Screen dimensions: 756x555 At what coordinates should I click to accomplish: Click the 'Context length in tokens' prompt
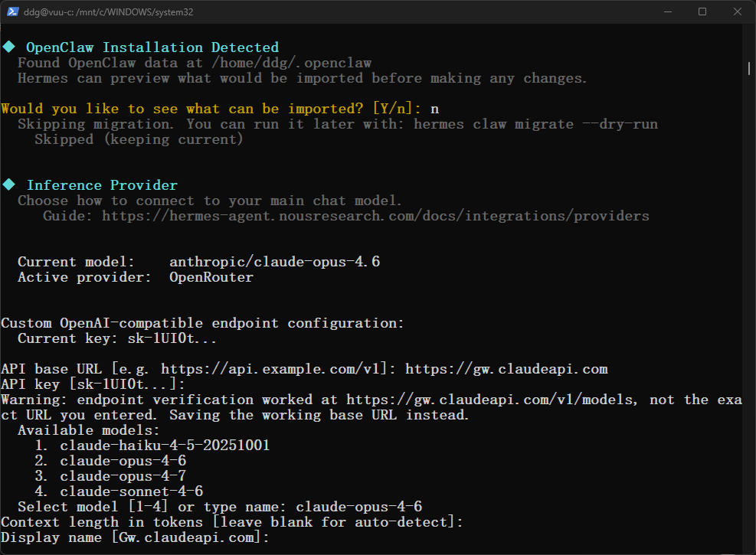232,522
